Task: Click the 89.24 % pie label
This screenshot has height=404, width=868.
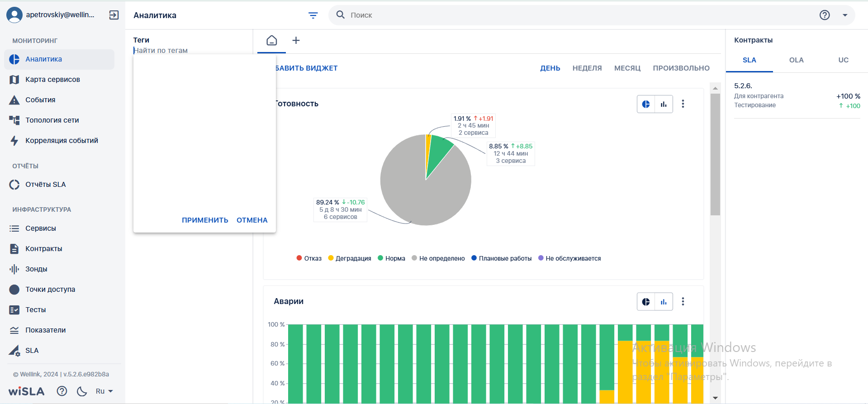Action: (340, 209)
